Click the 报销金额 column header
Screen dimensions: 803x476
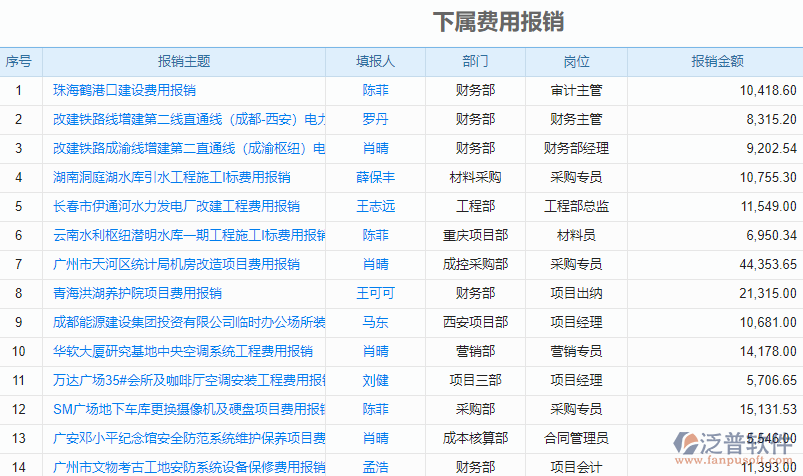click(x=717, y=62)
